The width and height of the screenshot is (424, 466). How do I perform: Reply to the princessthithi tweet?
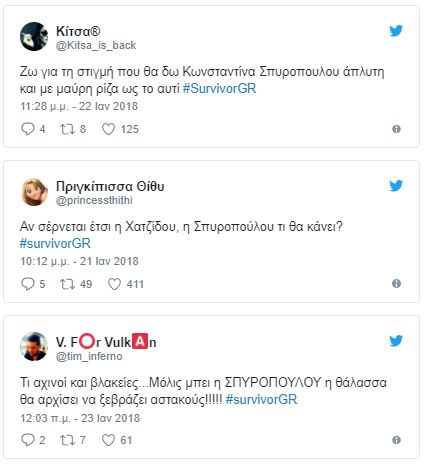28,284
